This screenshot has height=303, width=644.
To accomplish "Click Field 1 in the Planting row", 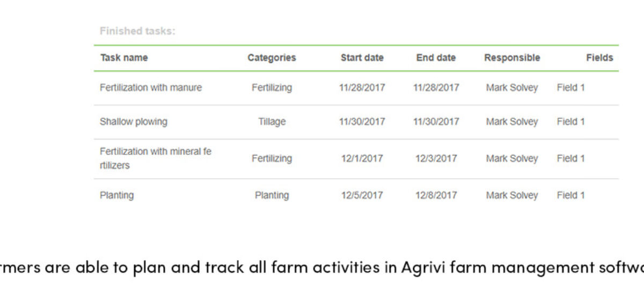I will point(570,195).
